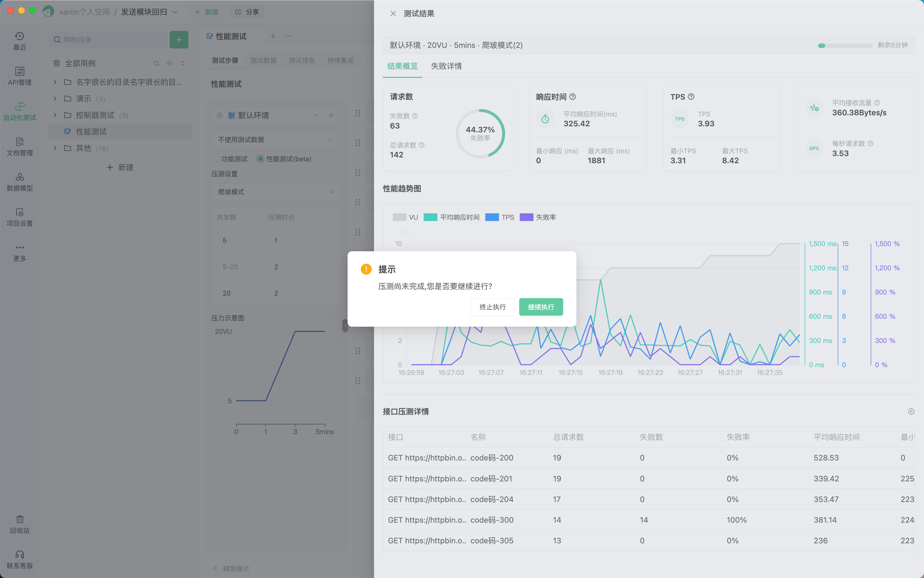Open 联系客服 headset icon

(x=20, y=560)
